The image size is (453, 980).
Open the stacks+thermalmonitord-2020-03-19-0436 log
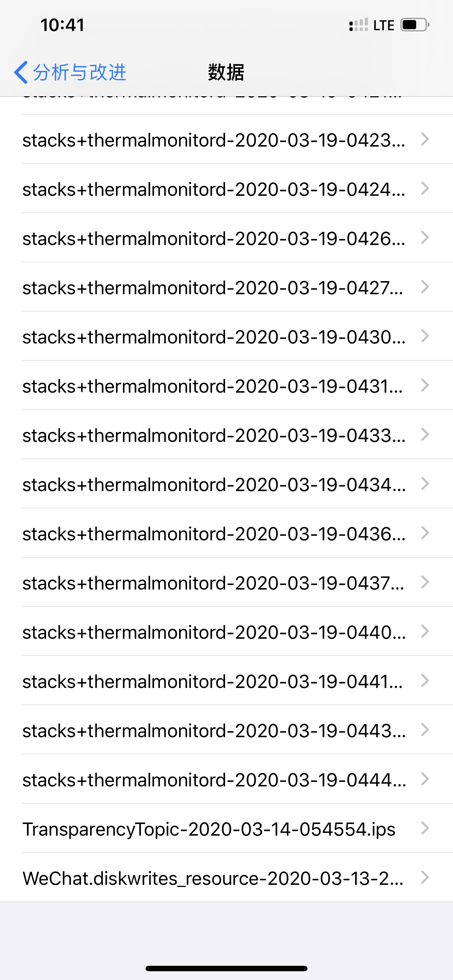[x=213, y=534]
